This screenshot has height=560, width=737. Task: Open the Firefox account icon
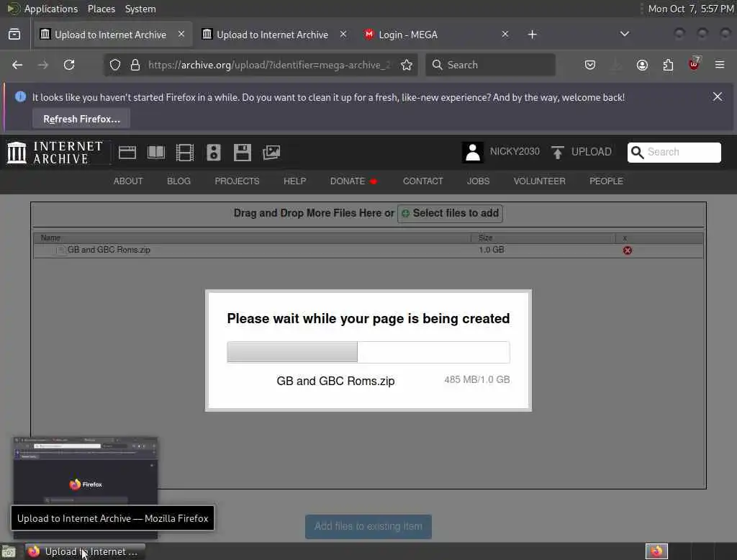(642, 65)
